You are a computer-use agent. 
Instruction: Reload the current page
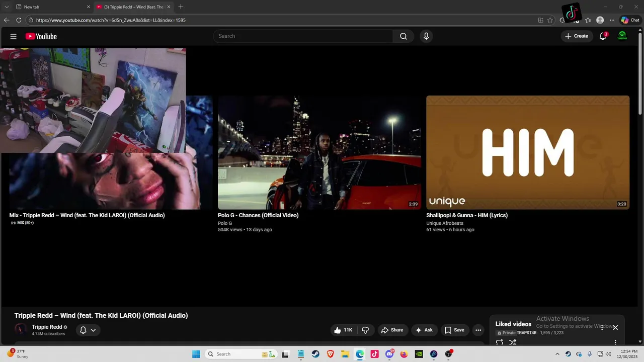point(19,20)
